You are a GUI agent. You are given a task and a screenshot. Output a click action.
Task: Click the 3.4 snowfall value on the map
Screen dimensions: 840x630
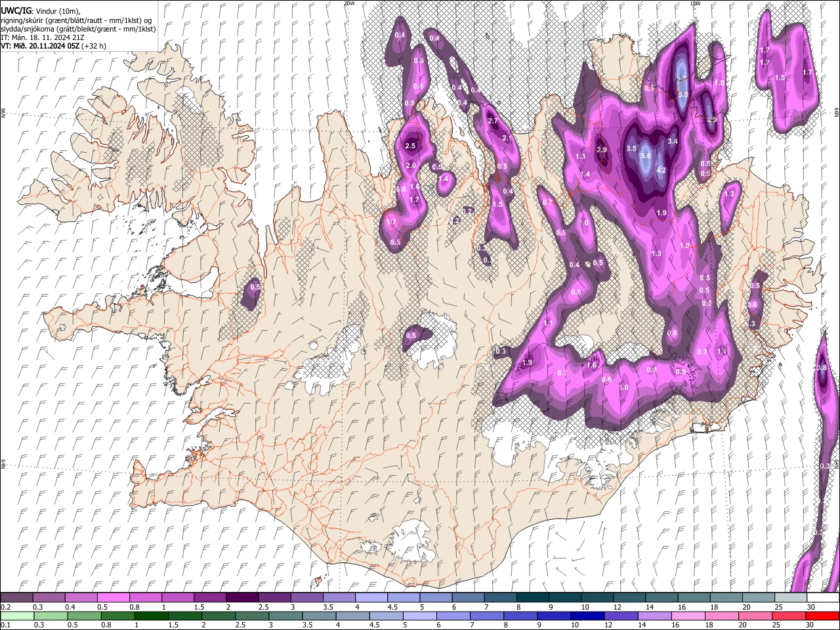coord(673,141)
